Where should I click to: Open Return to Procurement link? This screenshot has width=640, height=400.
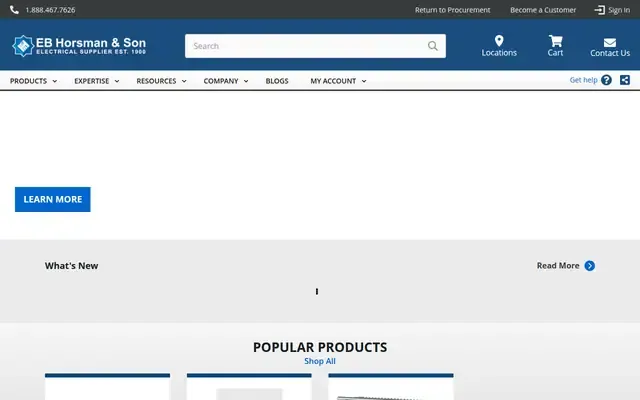(452, 10)
